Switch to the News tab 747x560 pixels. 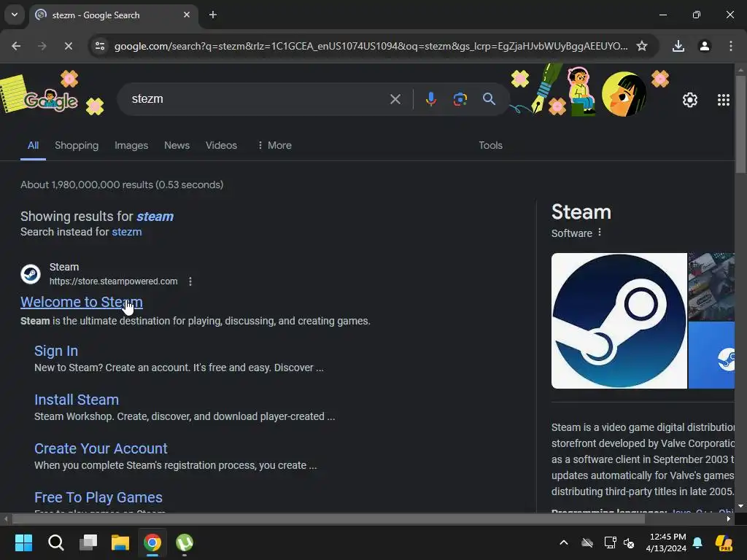177,146
